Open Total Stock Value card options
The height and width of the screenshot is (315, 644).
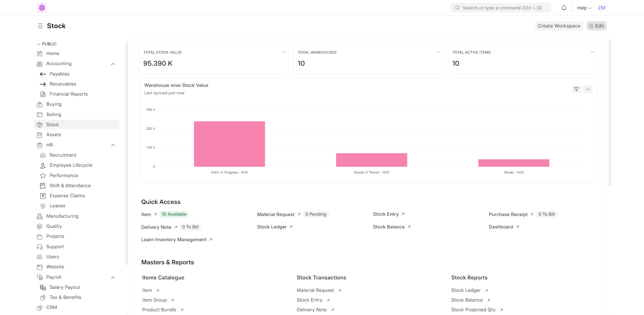284,52
